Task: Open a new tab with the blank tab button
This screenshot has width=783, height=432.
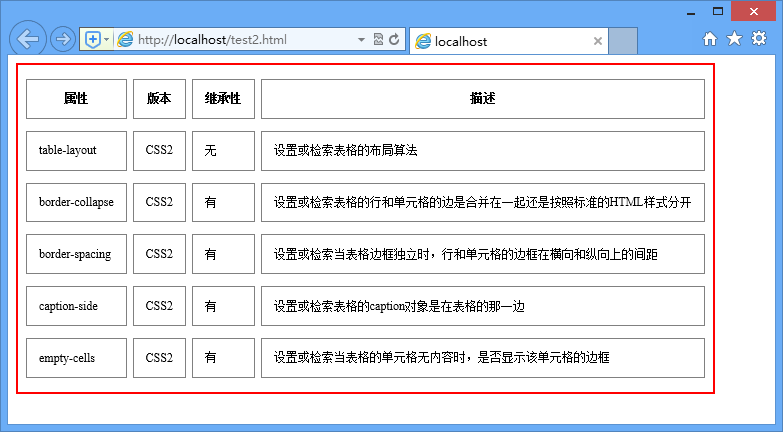Action: pyautogui.click(x=623, y=42)
